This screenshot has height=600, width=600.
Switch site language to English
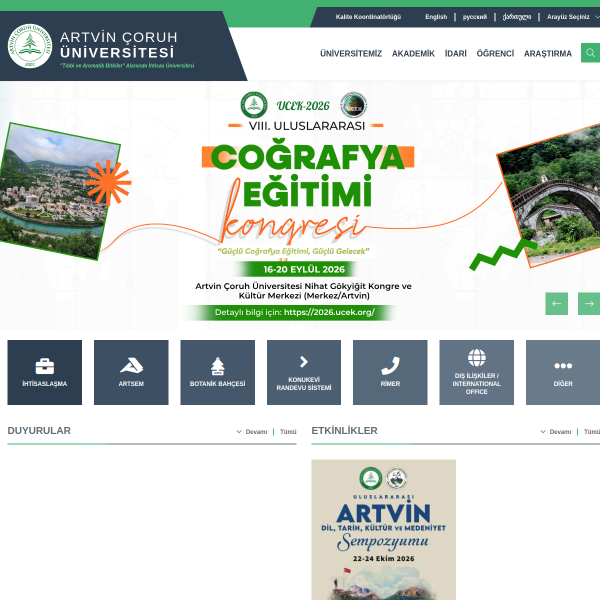tap(436, 17)
